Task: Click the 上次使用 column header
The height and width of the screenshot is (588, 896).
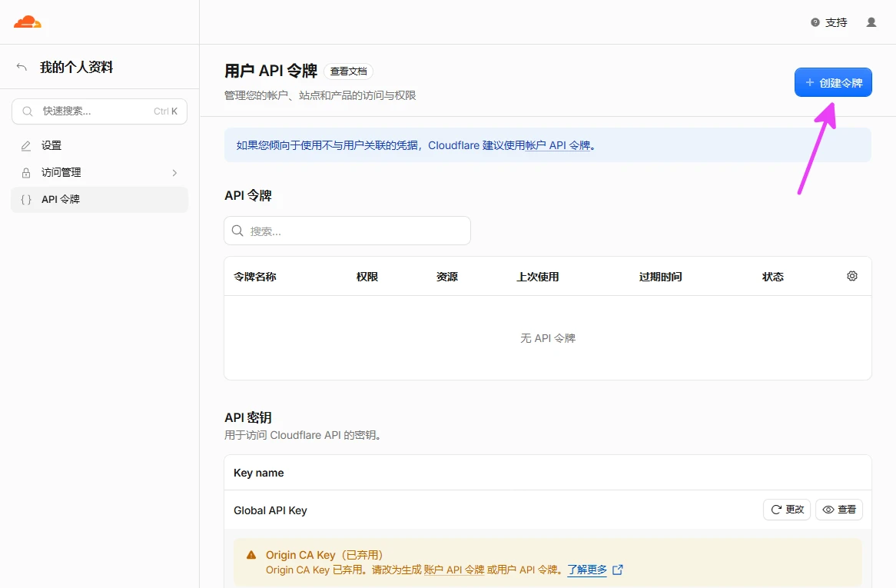Action: [x=538, y=277]
